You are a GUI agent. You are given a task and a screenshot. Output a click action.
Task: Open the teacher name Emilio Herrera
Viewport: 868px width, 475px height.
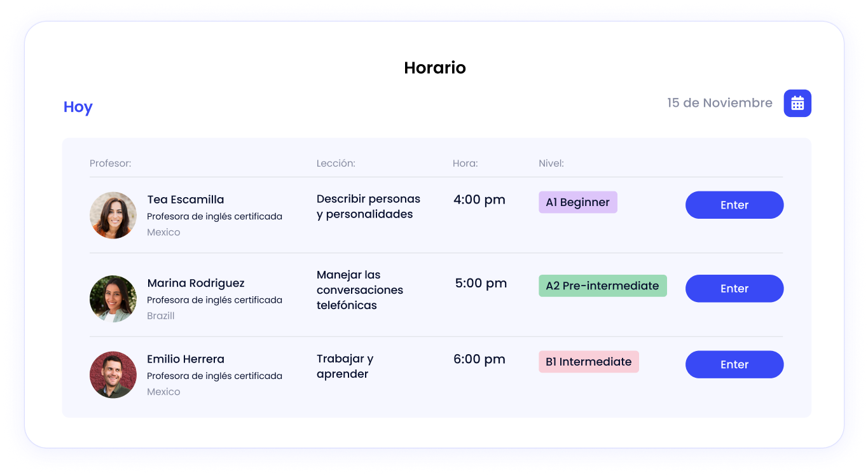click(186, 359)
